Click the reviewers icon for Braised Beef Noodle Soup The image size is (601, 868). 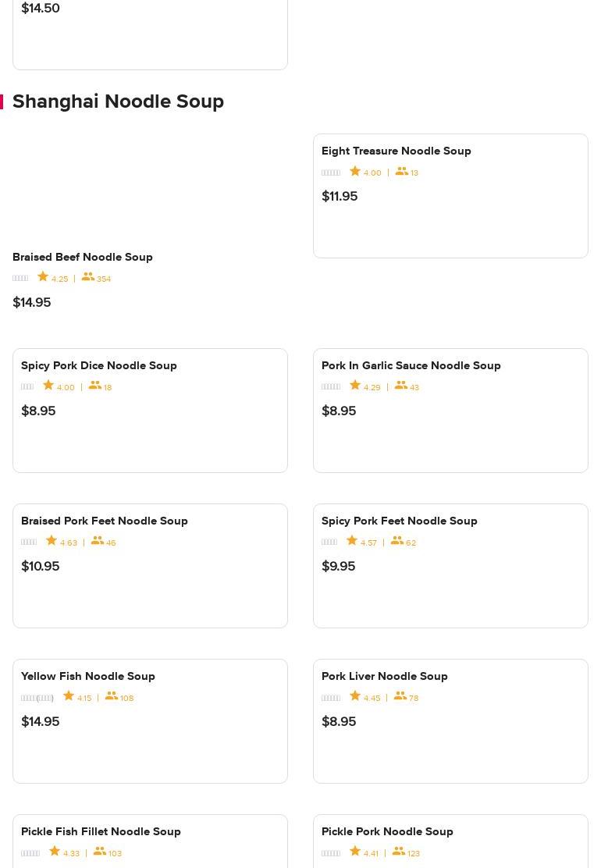[x=88, y=277]
